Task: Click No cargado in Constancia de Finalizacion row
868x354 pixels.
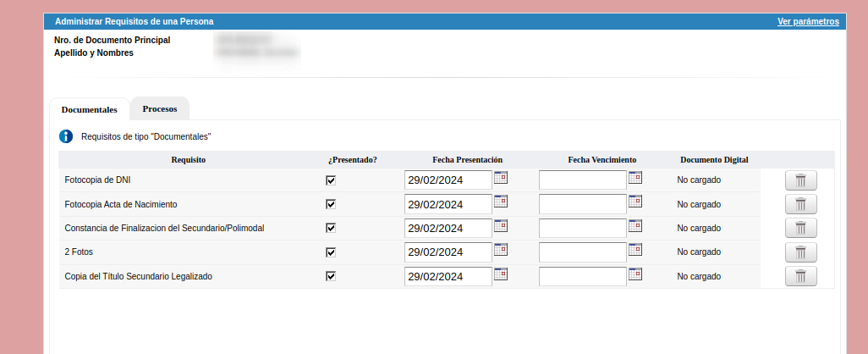Action: click(x=699, y=229)
